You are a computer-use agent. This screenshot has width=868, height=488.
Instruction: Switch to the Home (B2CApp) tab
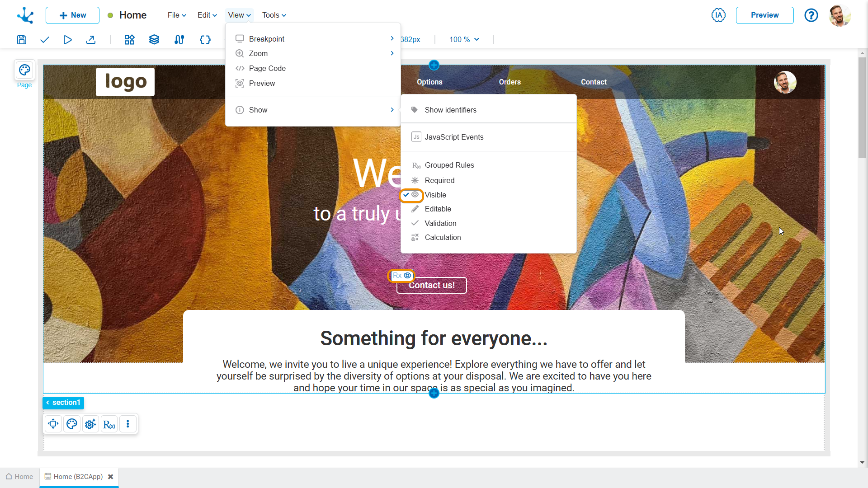tap(78, 477)
